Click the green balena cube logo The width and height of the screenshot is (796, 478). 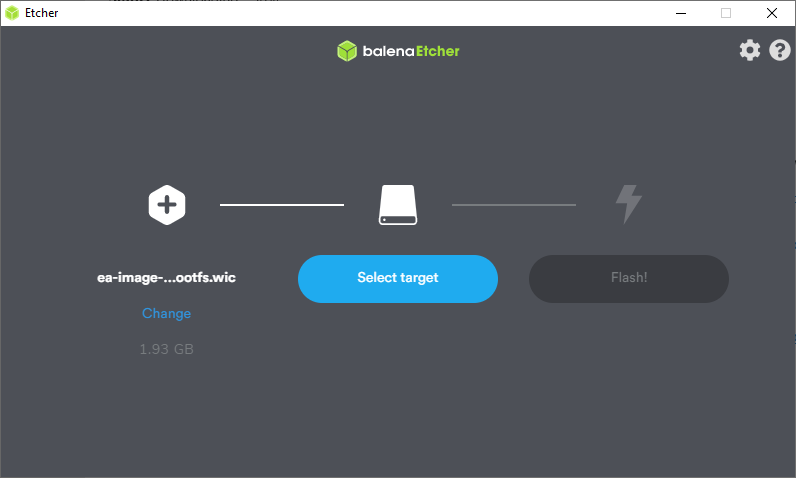click(x=347, y=51)
